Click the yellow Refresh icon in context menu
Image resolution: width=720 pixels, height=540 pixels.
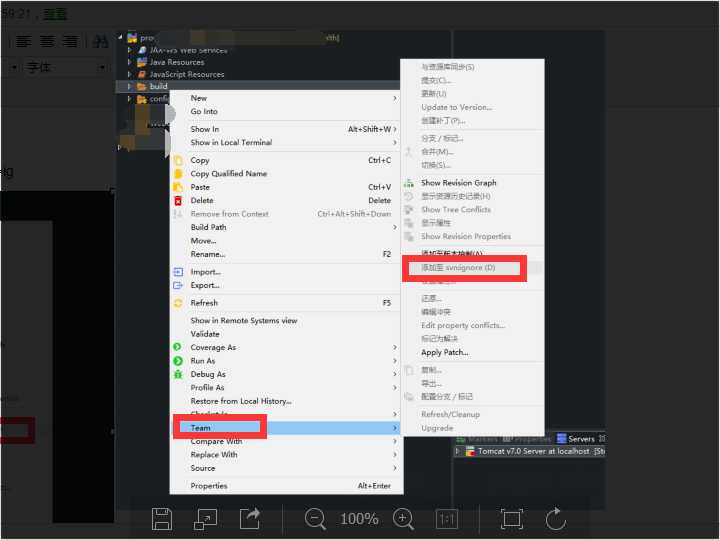[178, 303]
